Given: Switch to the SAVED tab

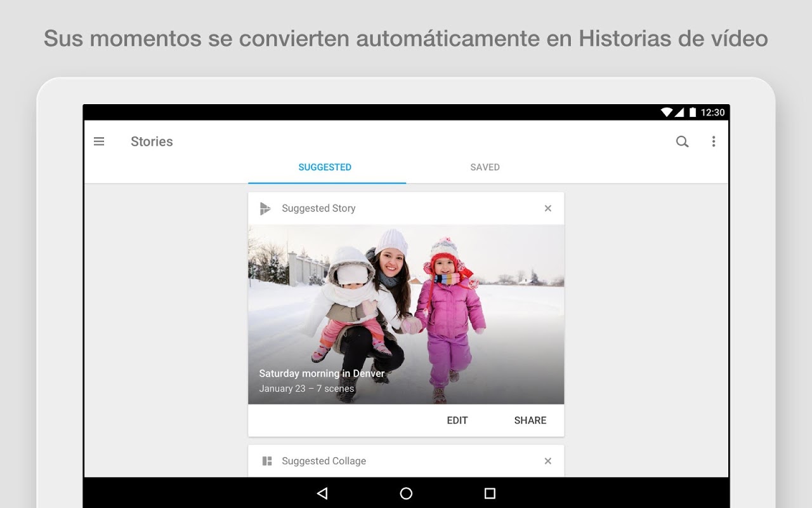Looking at the screenshot, I should (485, 168).
